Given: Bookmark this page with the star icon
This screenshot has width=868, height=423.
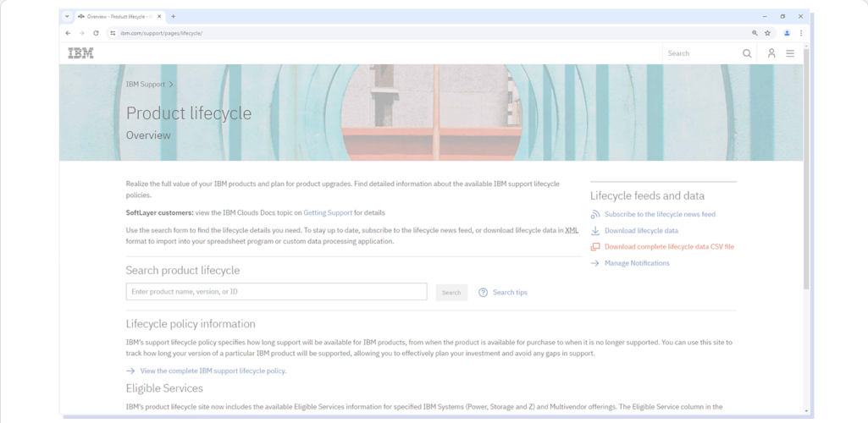Looking at the screenshot, I should coord(768,33).
